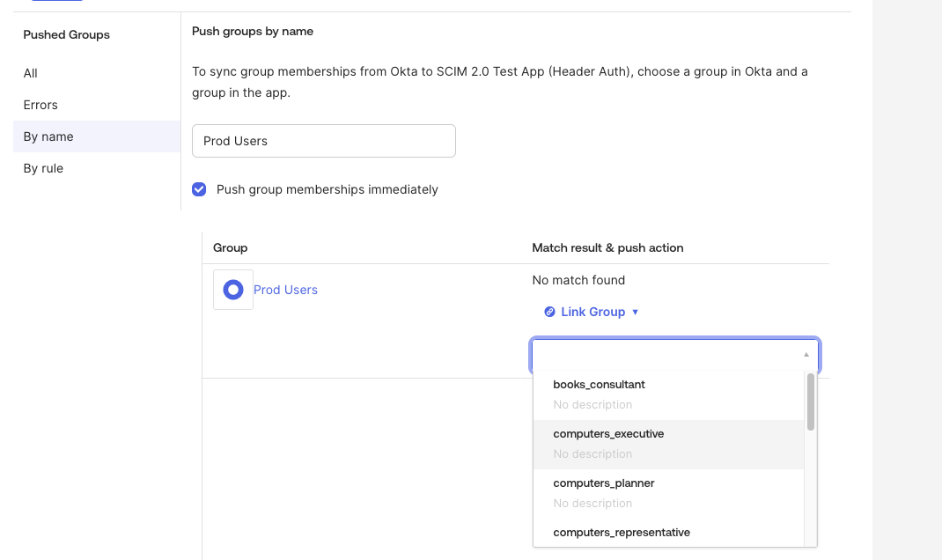Screen dimensions: 942x560
Task: Choose computers_representative in the dropdown list
Action: pyautogui.click(x=621, y=532)
